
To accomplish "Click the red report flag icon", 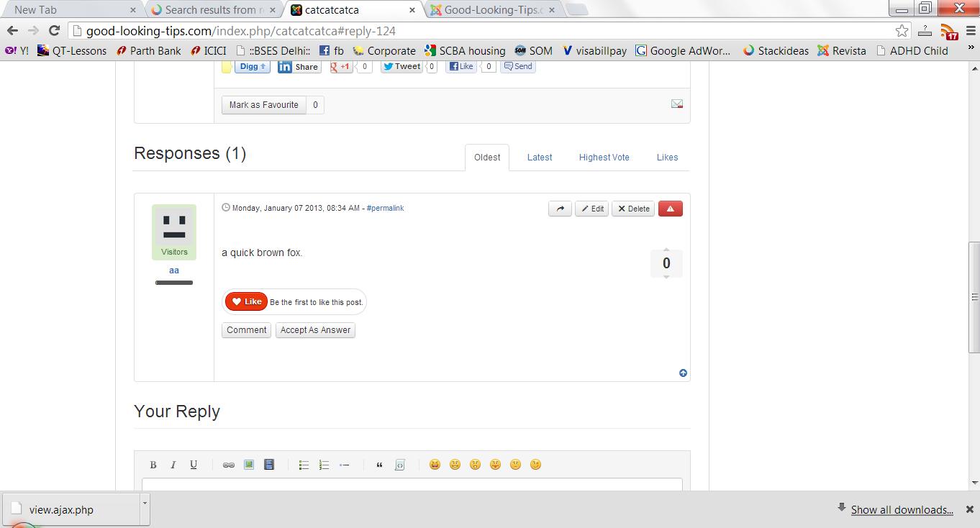I will coord(670,208).
